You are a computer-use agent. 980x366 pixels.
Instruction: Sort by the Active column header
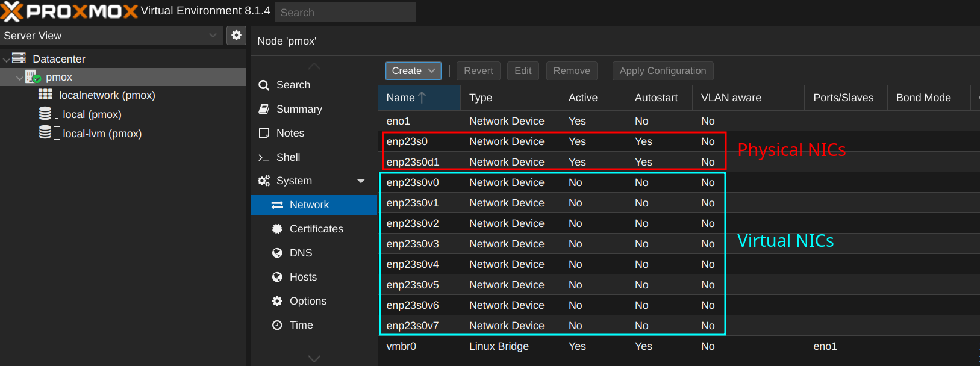(x=593, y=98)
